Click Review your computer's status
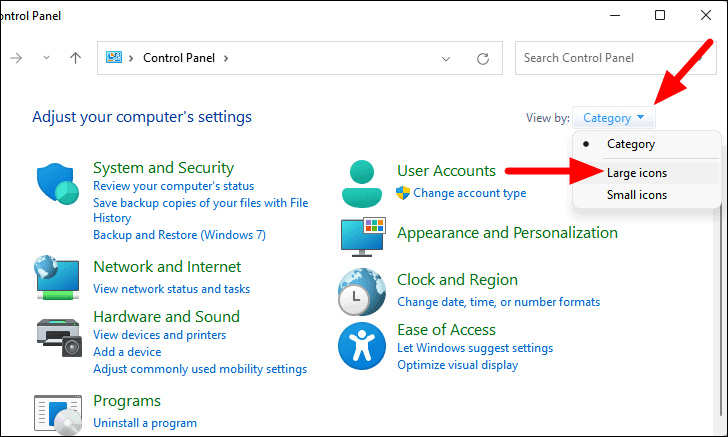 (174, 186)
